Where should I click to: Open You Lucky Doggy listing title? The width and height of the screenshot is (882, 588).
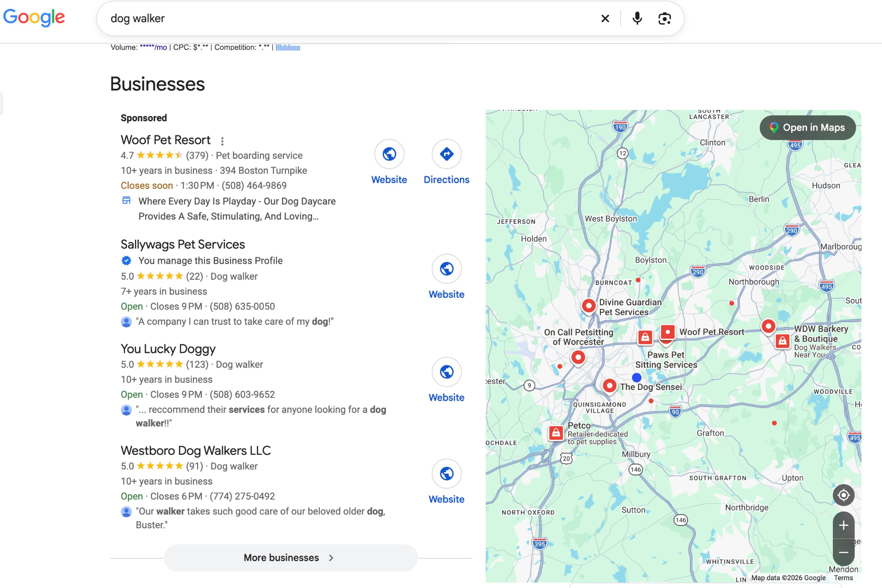168,349
